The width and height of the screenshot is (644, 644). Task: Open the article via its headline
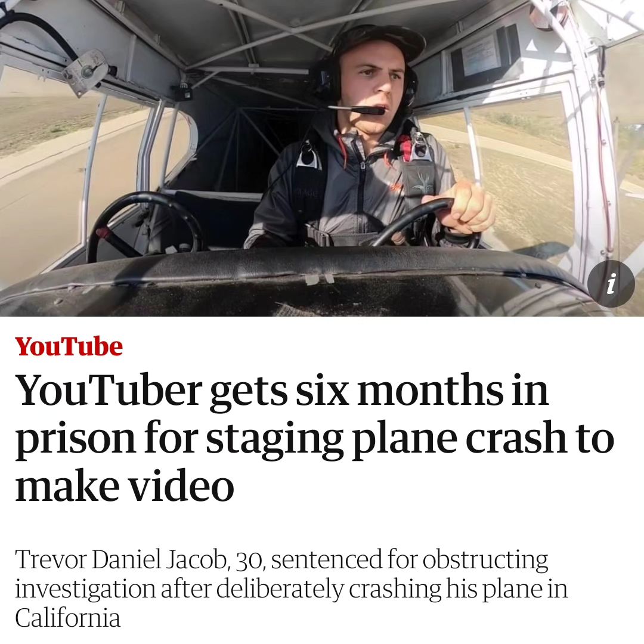315,438
